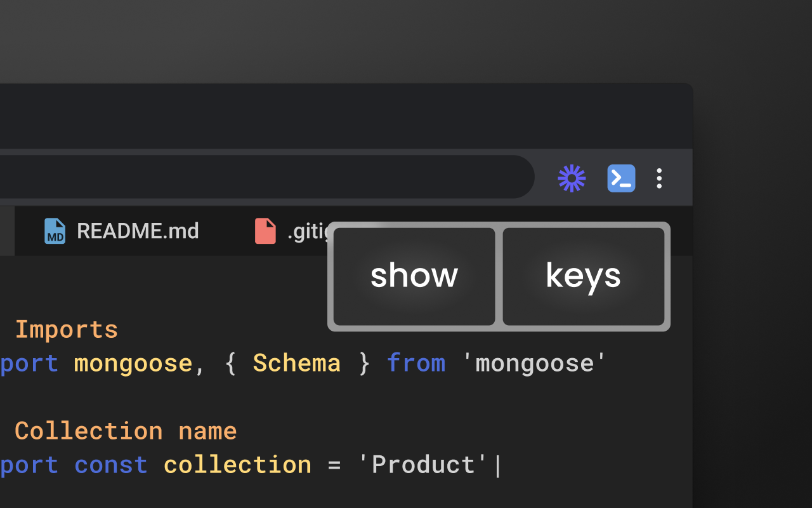
Task: Click the "Imports" comment line
Action: pyautogui.click(x=66, y=330)
